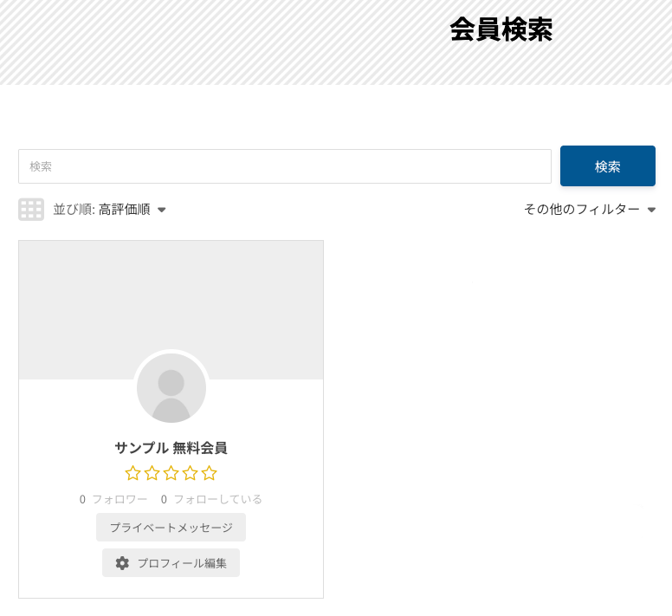This screenshot has height=616, width=672.
Task: Click the arrow next to その他のフィルター
Action: click(651, 210)
